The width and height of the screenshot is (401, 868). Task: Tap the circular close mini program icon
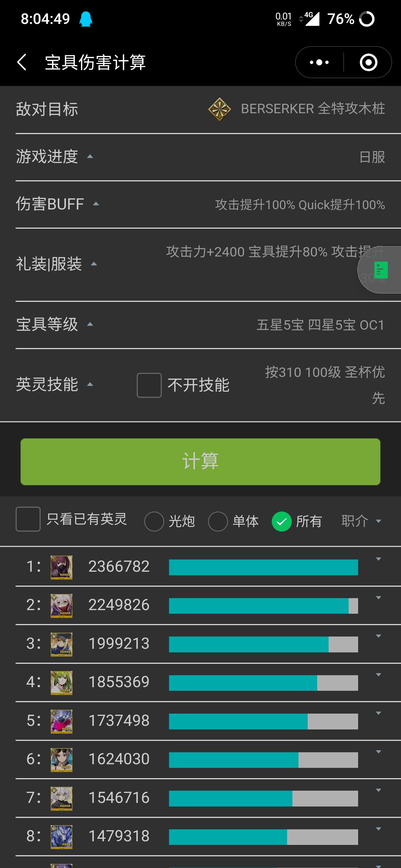[368, 62]
